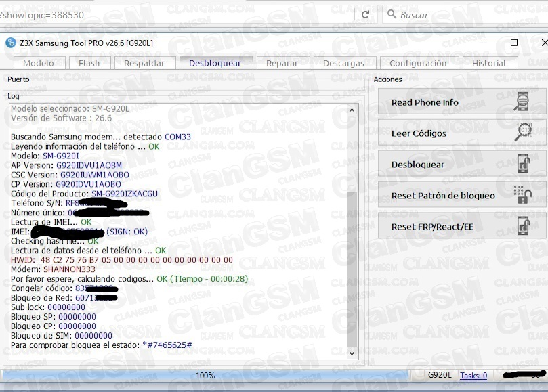Click the Read Phone Info button
548x392 pixels.
pos(462,102)
